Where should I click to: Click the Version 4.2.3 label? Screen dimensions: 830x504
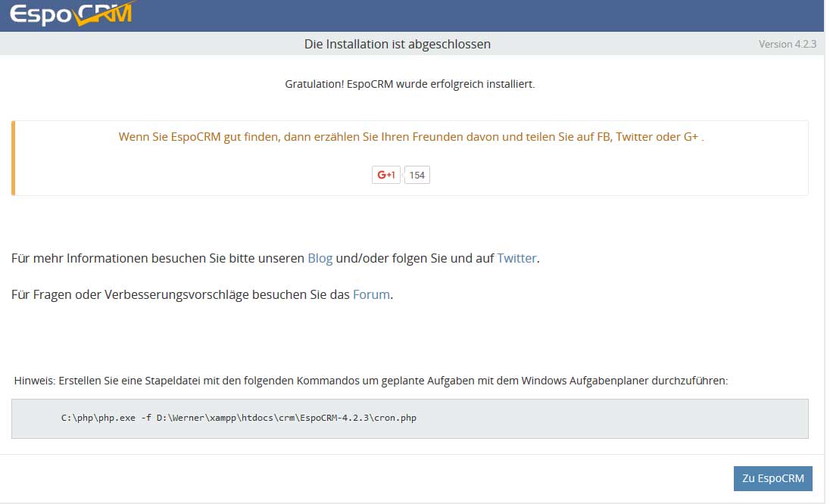786,44
